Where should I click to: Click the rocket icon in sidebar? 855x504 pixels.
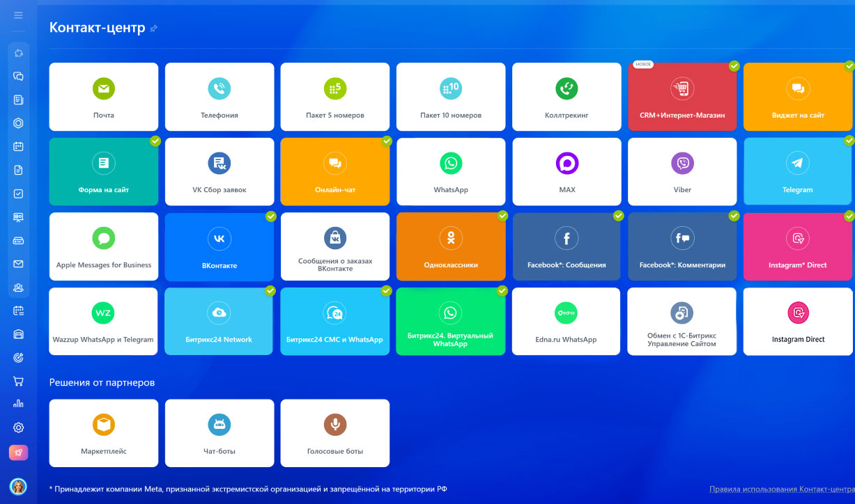(19, 452)
